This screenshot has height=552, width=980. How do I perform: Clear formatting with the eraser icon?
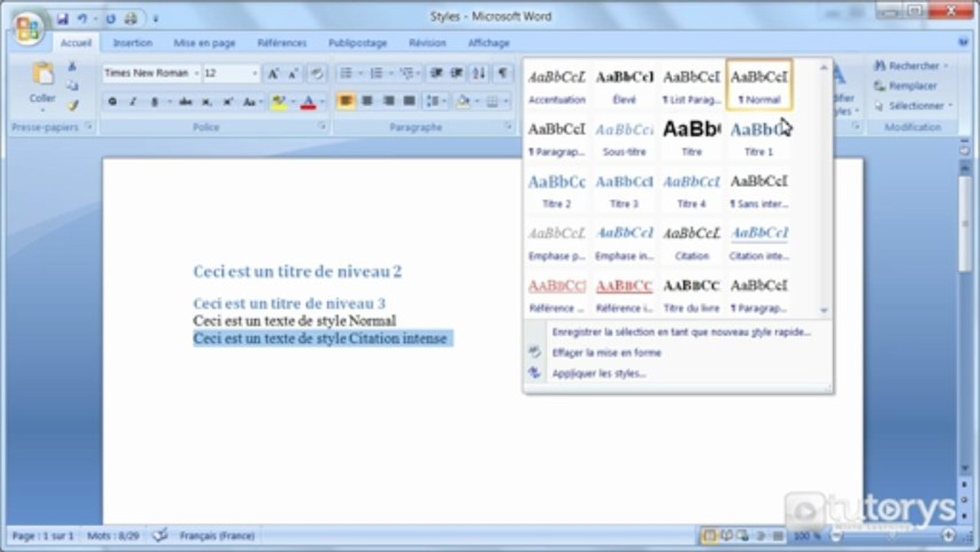pyautogui.click(x=317, y=74)
